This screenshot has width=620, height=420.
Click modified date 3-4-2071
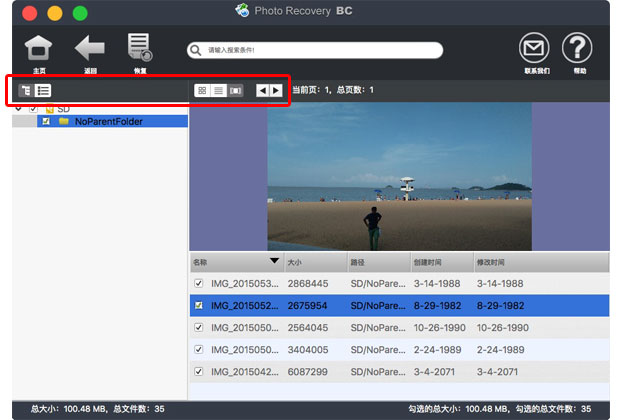[x=497, y=372]
